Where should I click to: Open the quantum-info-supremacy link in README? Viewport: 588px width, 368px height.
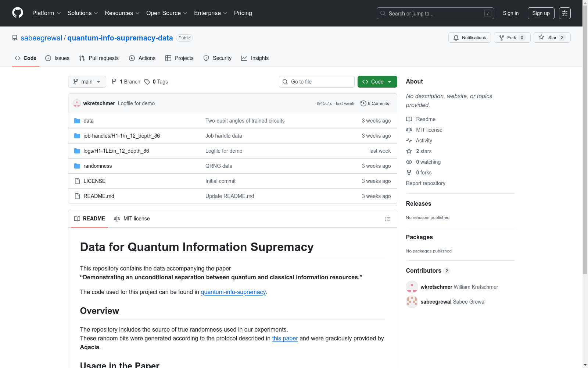click(x=233, y=292)
